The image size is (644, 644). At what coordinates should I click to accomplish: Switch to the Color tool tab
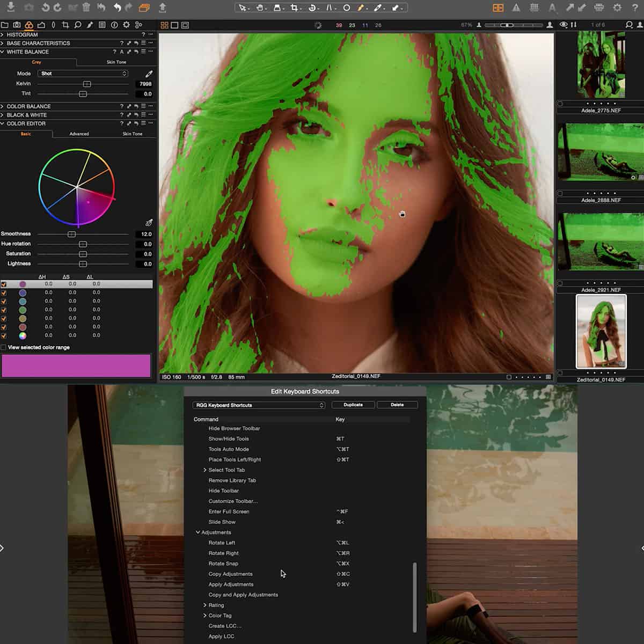[x=29, y=25]
